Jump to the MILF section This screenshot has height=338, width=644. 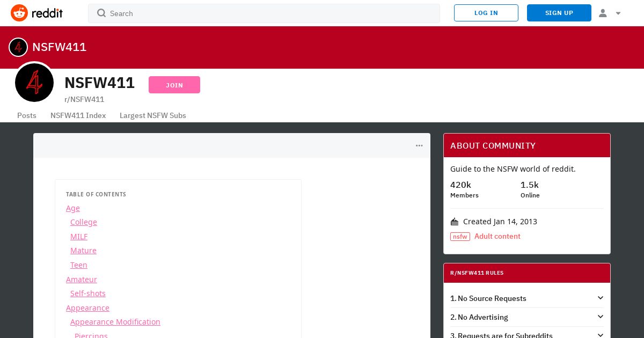(x=79, y=237)
